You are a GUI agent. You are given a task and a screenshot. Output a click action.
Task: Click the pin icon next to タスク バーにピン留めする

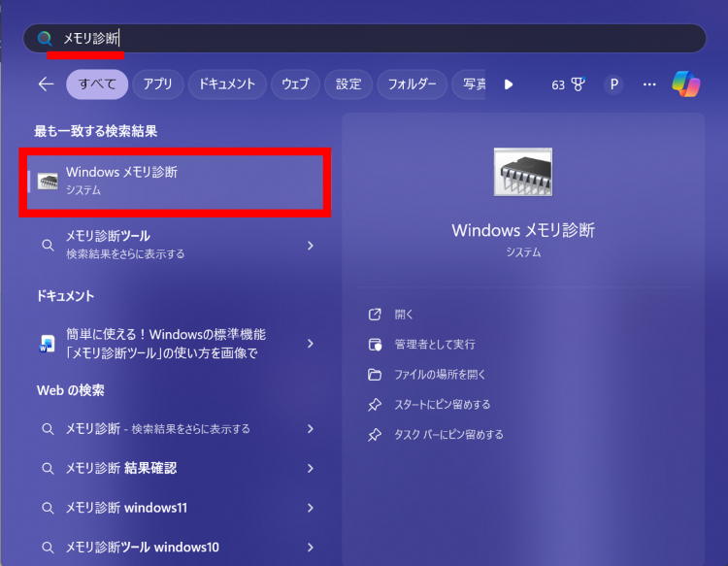point(375,435)
